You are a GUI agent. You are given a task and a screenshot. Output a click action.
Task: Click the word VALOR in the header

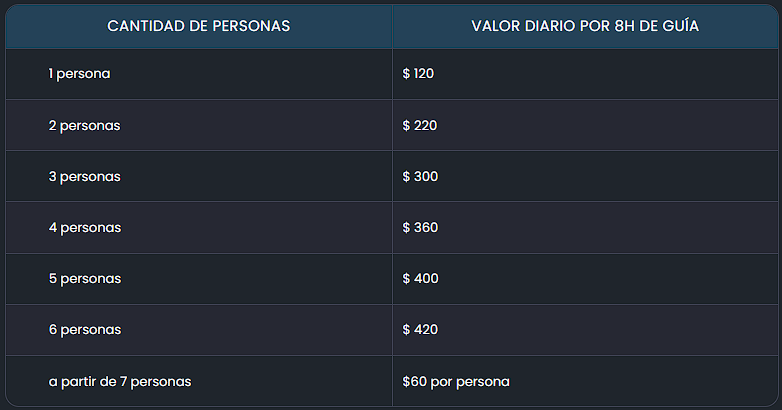tap(496, 26)
